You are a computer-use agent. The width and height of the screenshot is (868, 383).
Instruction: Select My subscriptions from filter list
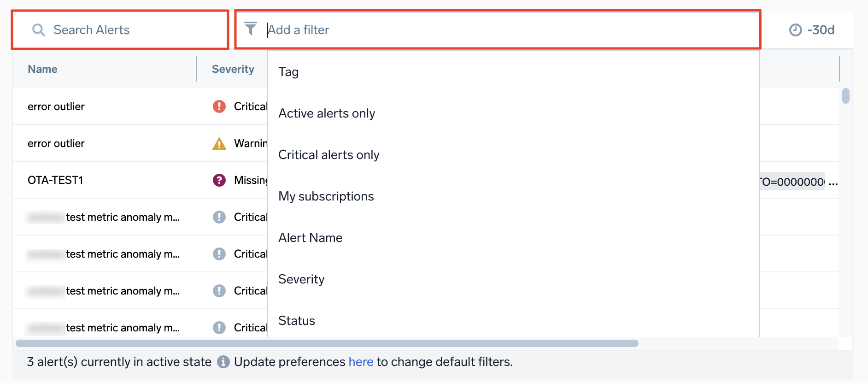coord(326,196)
